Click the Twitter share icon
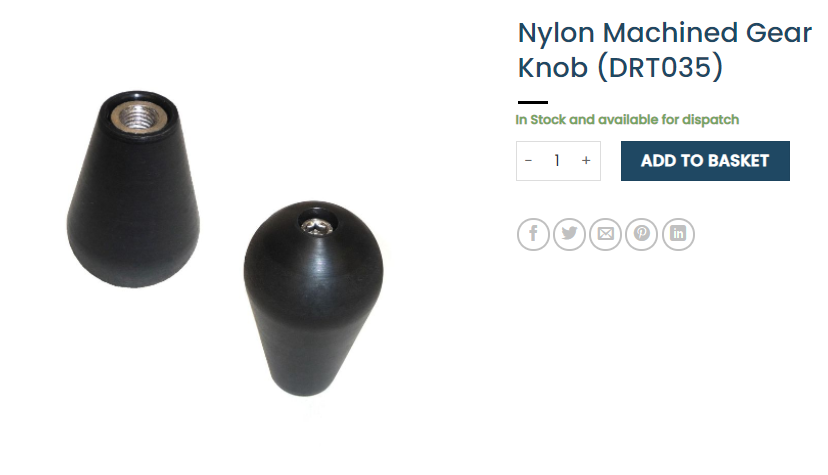Image resolution: width=828 pixels, height=475 pixels. (x=569, y=234)
